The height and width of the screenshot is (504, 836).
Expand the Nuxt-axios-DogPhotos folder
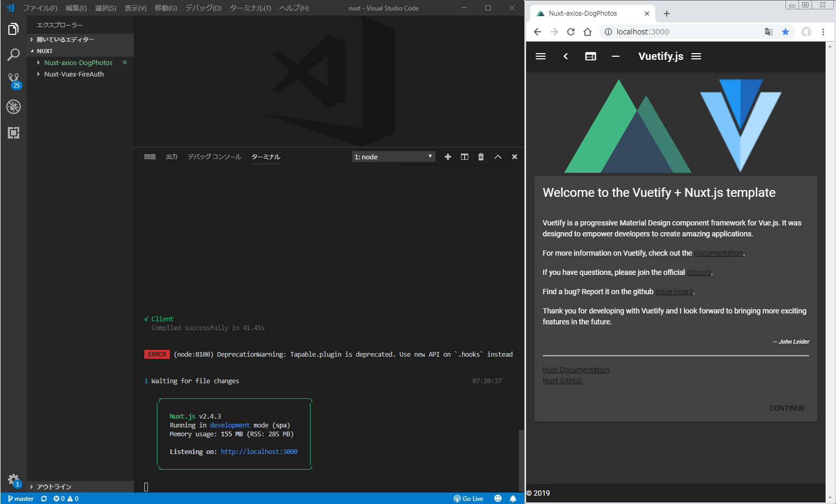(78, 62)
